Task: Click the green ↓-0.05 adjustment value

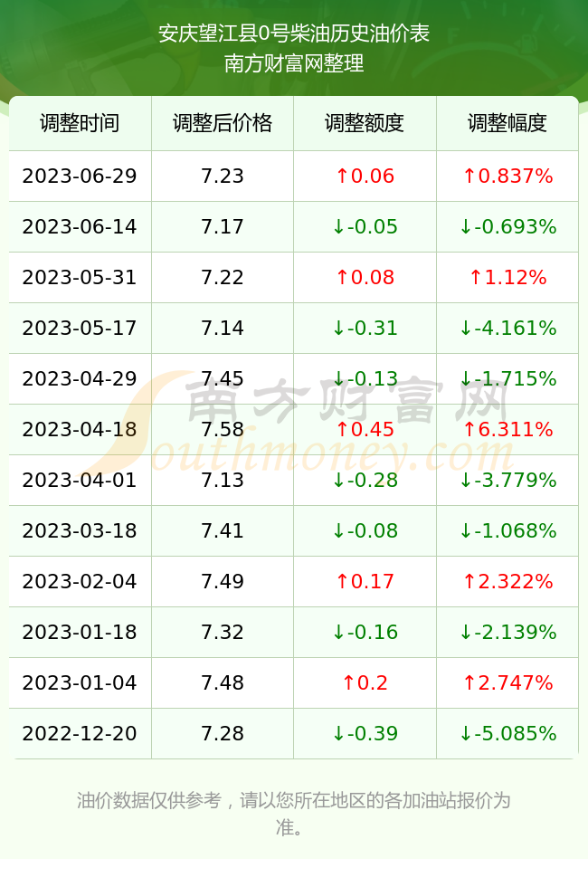Action: (365, 227)
